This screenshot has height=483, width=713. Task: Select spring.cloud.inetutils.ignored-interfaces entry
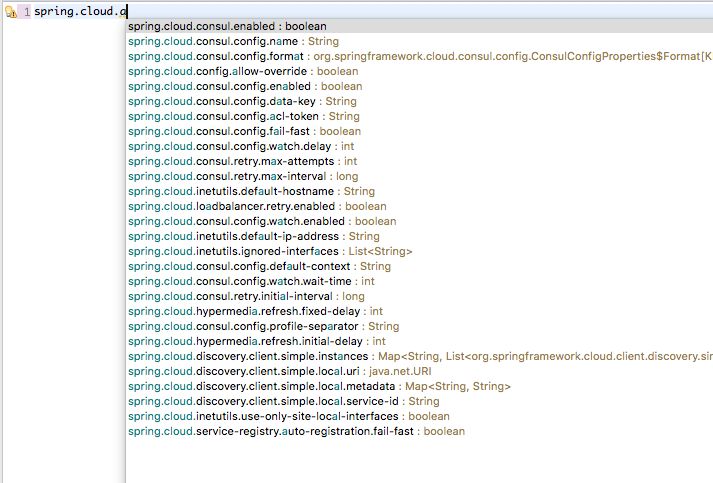419,252
